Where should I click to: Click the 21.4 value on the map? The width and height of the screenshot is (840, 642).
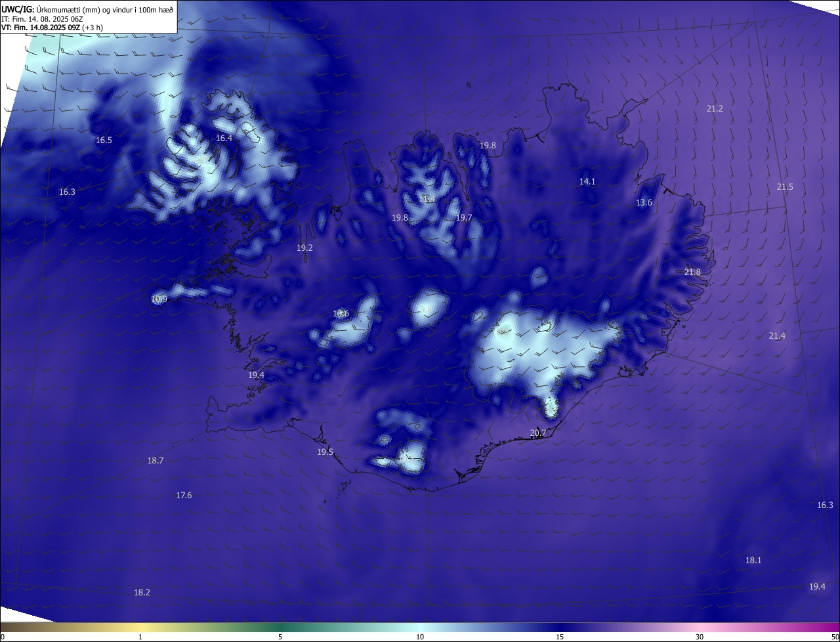tap(777, 336)
